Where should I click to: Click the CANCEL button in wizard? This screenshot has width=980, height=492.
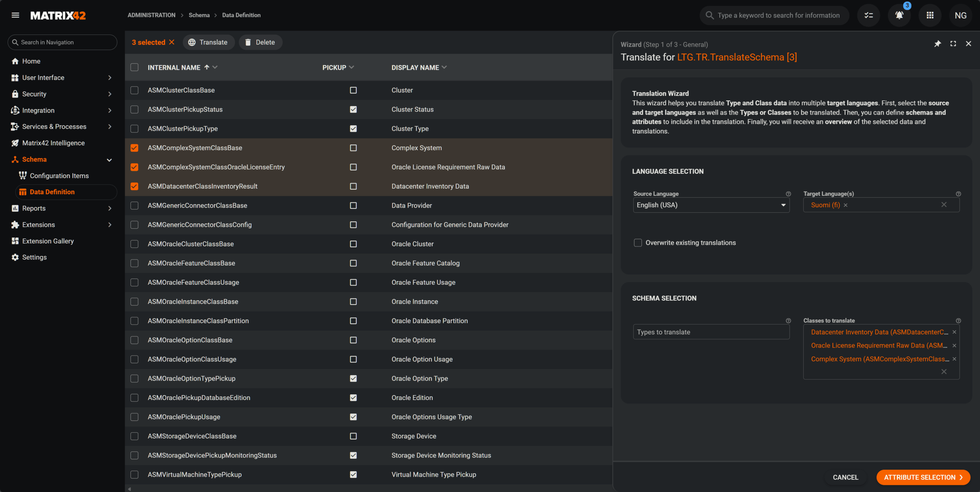coord(846,477)
